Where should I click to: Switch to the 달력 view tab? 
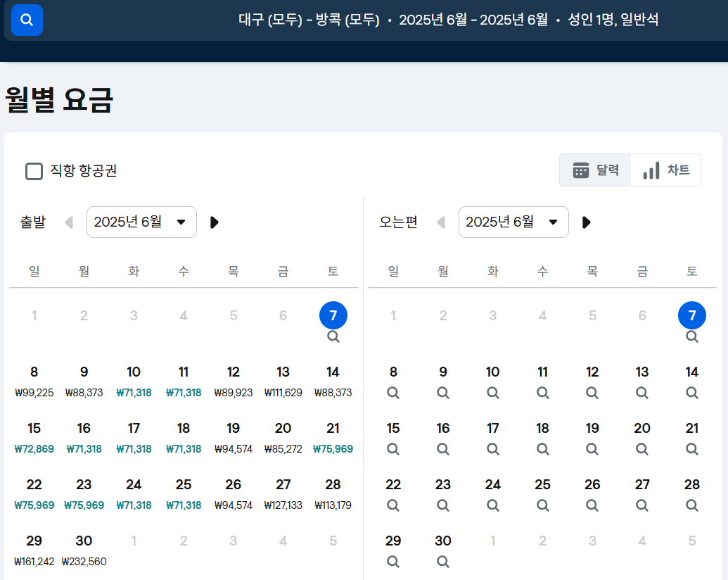pos(595,169)
